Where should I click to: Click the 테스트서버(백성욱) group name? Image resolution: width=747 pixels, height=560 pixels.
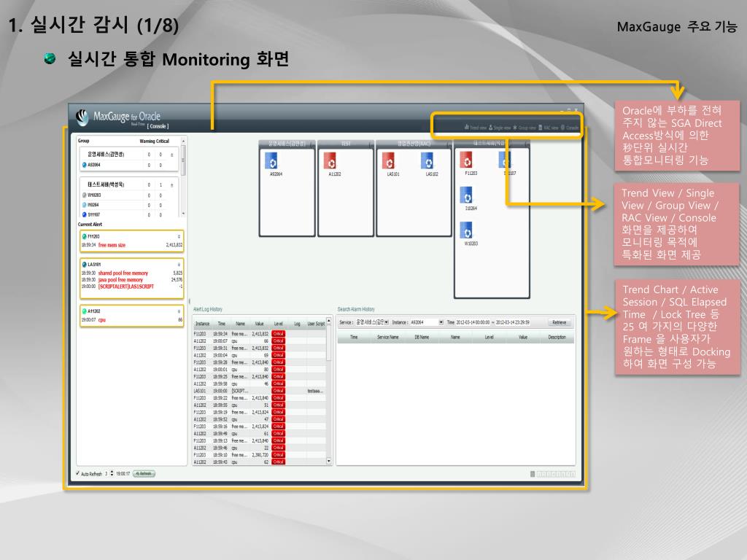point(106,184)
